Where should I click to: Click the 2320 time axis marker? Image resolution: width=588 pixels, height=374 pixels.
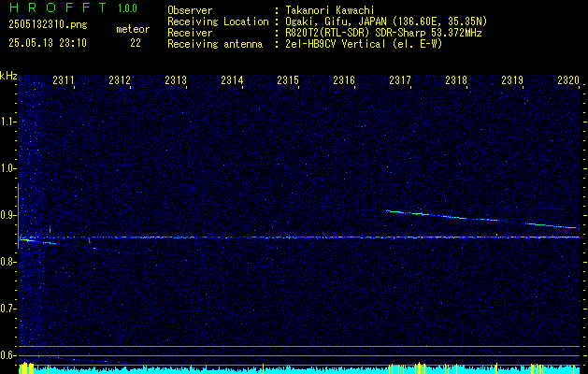pos(568,80)
